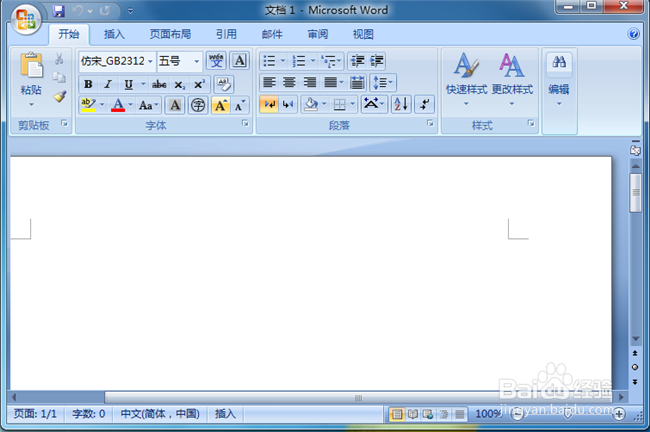Click the phonetic guide wén icon
The height and width of the screenshot is (432, 650).
(x=216, y=61)
